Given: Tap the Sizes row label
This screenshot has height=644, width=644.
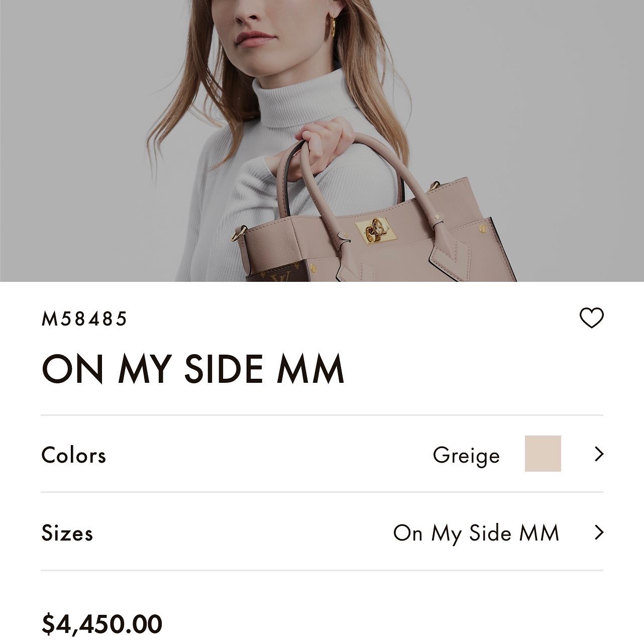Looking at the screenshot, I should (x=67, y=533).
